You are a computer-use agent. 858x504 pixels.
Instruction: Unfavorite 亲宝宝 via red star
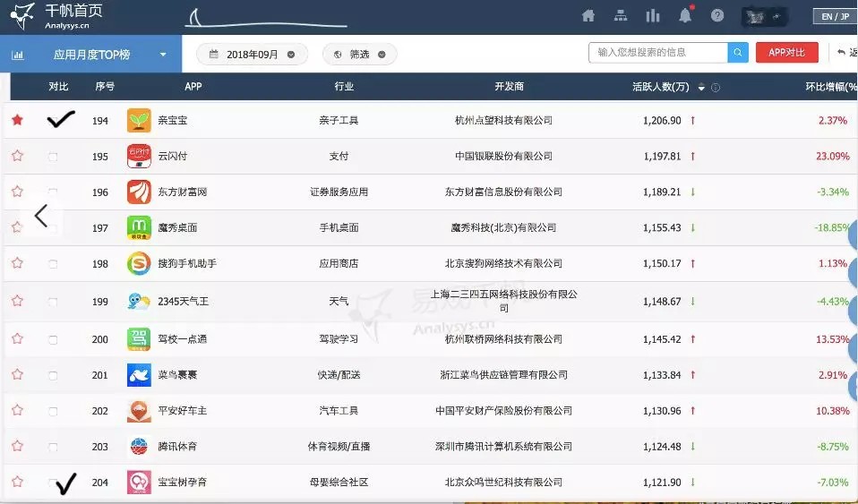pos(17,120)
